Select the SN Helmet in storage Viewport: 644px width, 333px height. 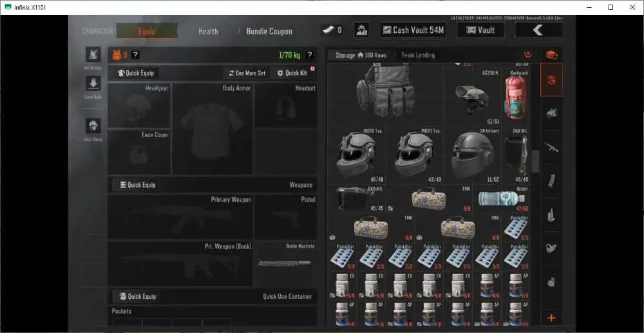coord(473,155)
